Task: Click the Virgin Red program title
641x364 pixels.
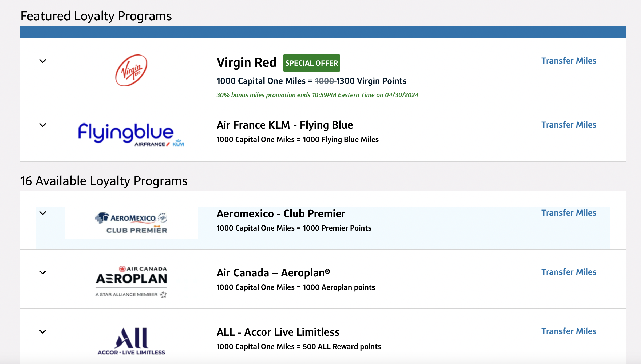Action: tap(246, 62)
